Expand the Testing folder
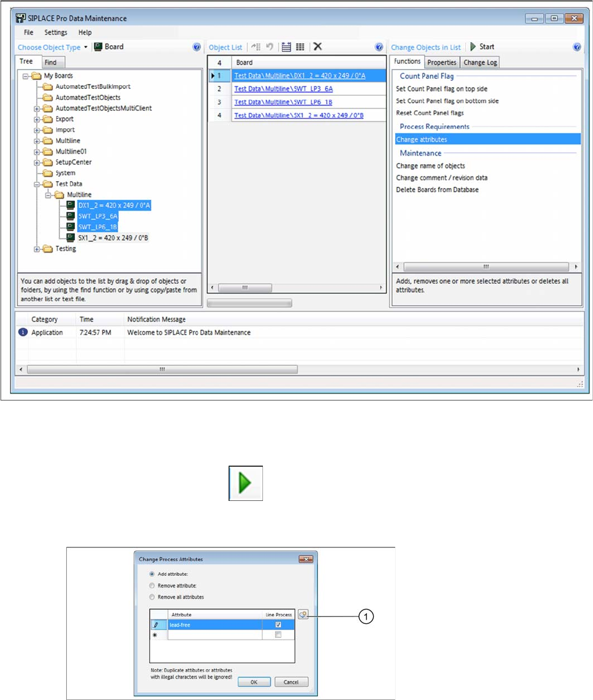This screenshot has width=593, height=700. click(x=37, y=249)
